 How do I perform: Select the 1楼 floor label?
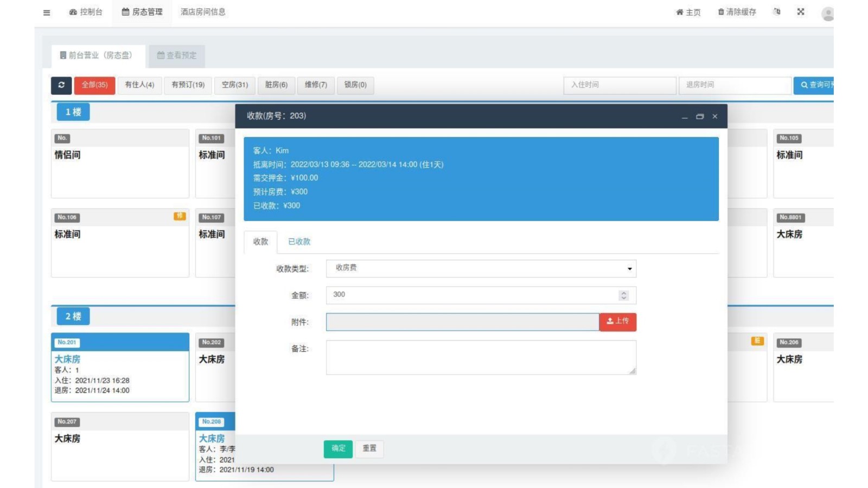tap(73, 112)
